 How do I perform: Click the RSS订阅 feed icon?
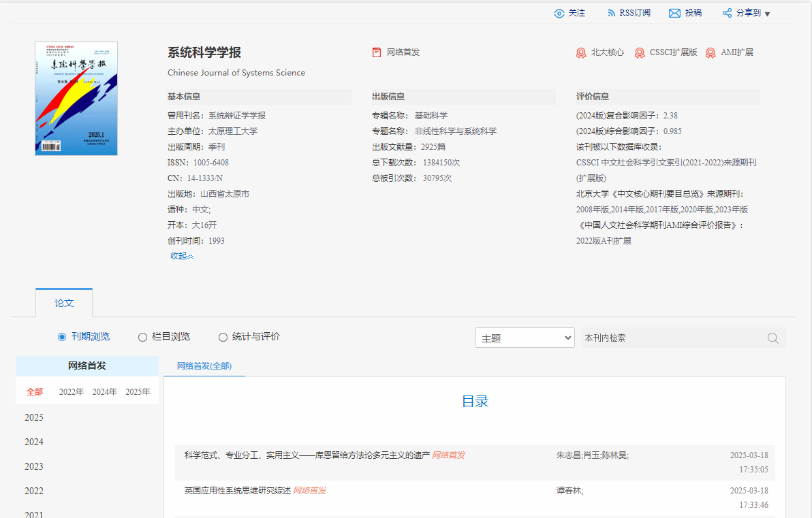(x=611, y=14)
